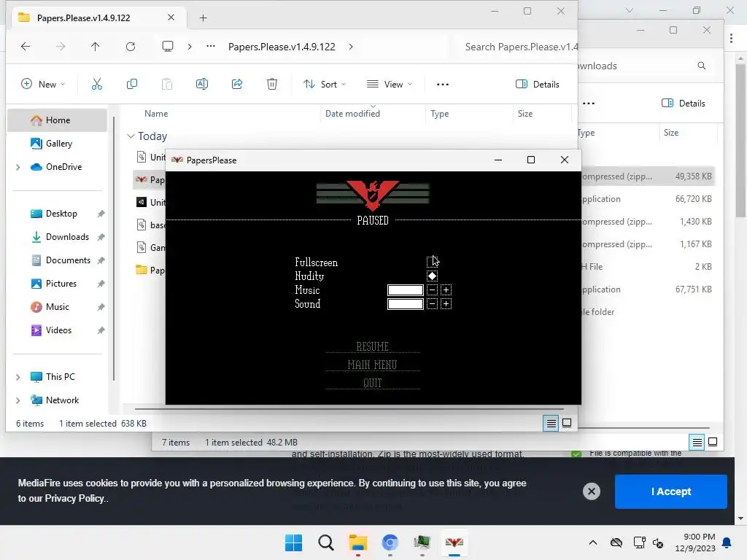The image size is (747, 560).
Task: Click the Music volume bar
Action: 406,290
